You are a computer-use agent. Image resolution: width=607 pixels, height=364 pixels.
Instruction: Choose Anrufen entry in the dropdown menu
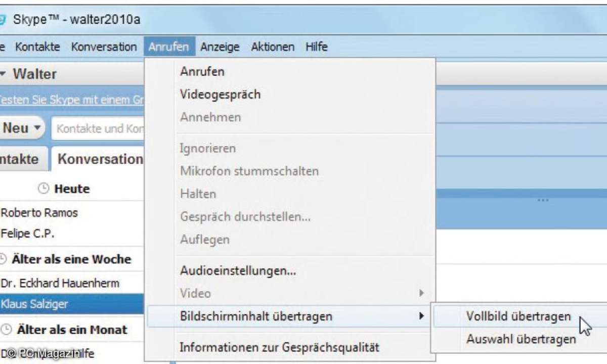click(x=290, y=71)
